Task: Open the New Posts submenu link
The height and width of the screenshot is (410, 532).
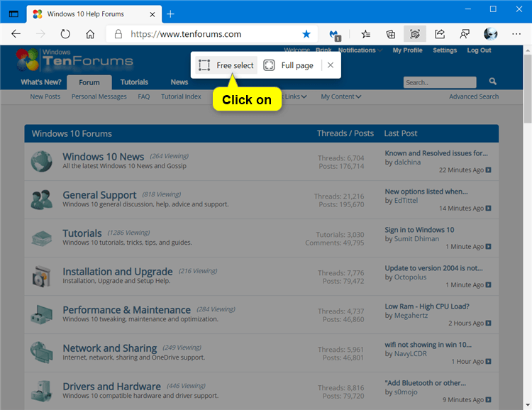Action: pos(45,96)
